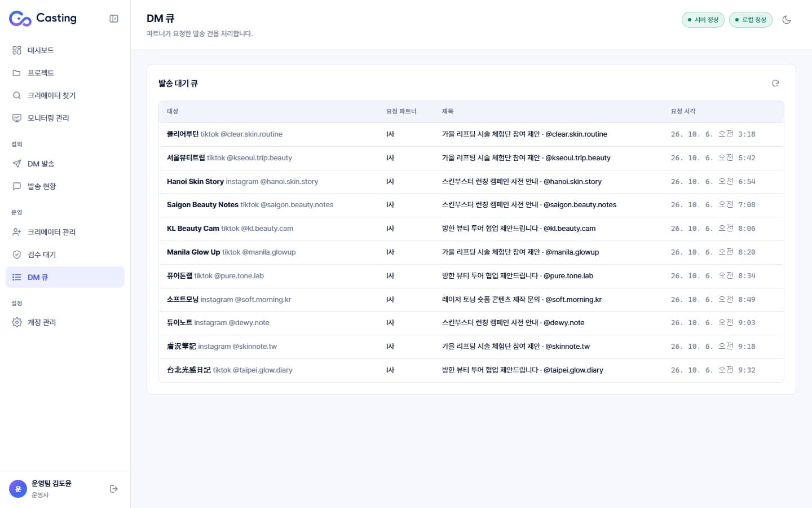Open 크리에이터 찾기 page
This screenshot has height=508, width=812.
tap(65, 95)
